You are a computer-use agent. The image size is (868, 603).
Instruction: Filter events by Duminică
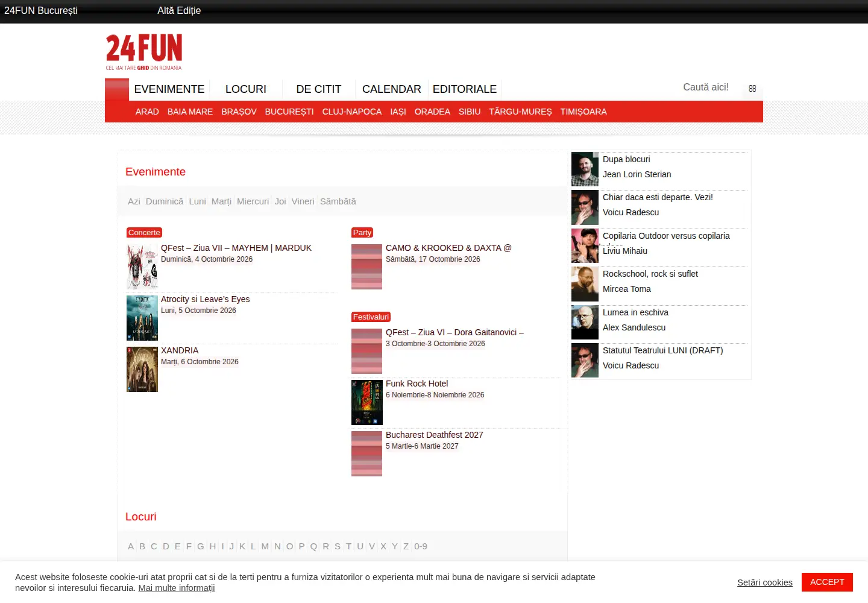165,201
